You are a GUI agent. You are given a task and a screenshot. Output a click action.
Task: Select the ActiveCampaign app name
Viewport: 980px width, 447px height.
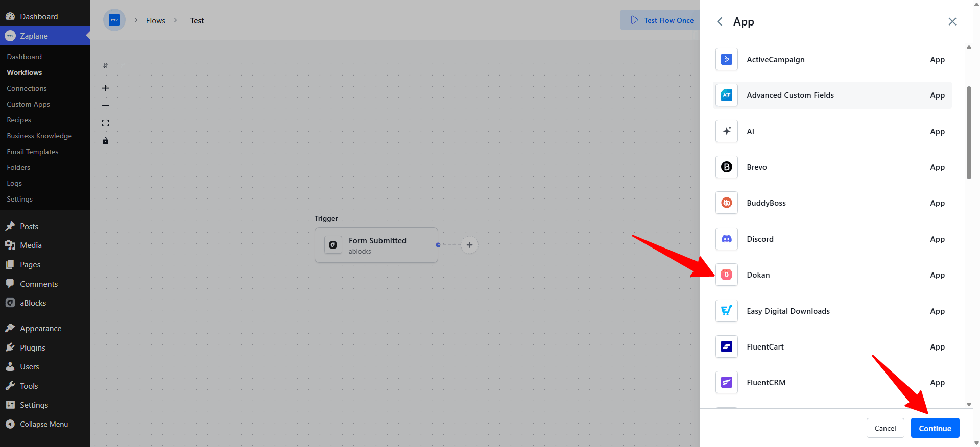coord(775,60)
